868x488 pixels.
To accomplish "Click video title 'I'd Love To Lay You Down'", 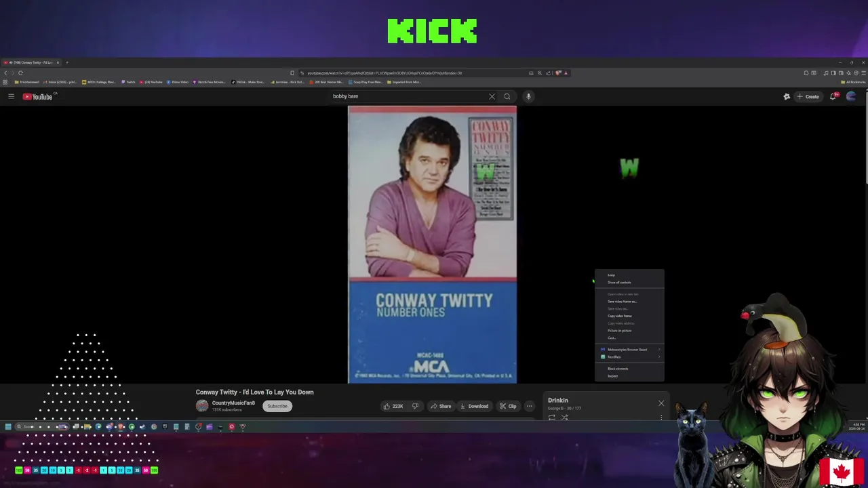I will click(255, 392).
